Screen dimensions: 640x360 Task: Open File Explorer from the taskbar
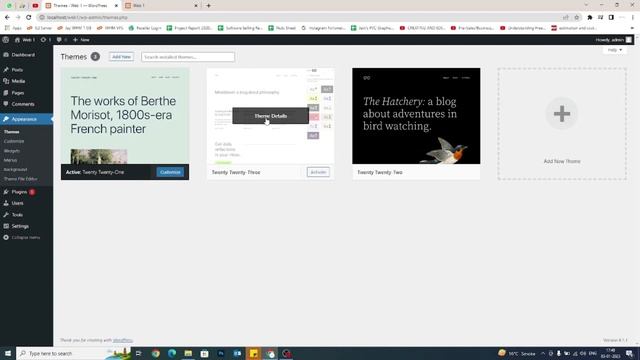[188, 353]
